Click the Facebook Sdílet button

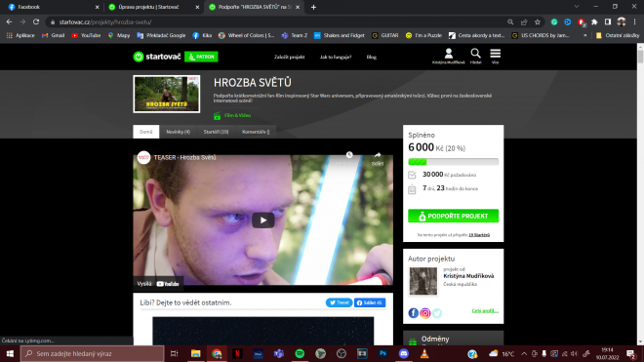tap(370, 302)
